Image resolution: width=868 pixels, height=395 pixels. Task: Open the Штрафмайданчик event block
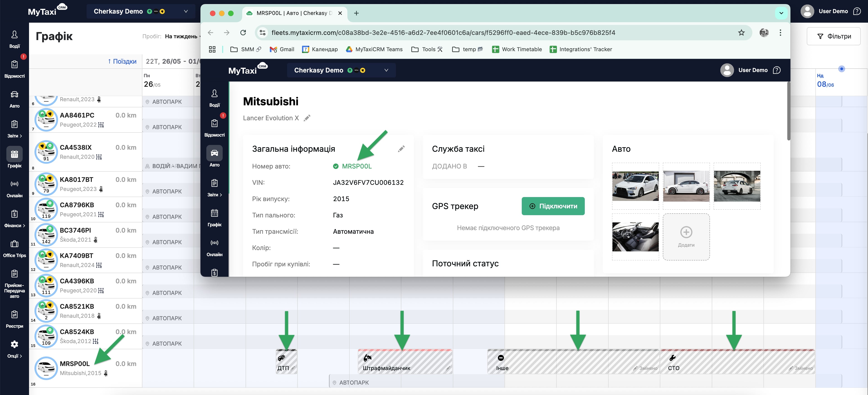pyautogui.click(x=405, y=362)
